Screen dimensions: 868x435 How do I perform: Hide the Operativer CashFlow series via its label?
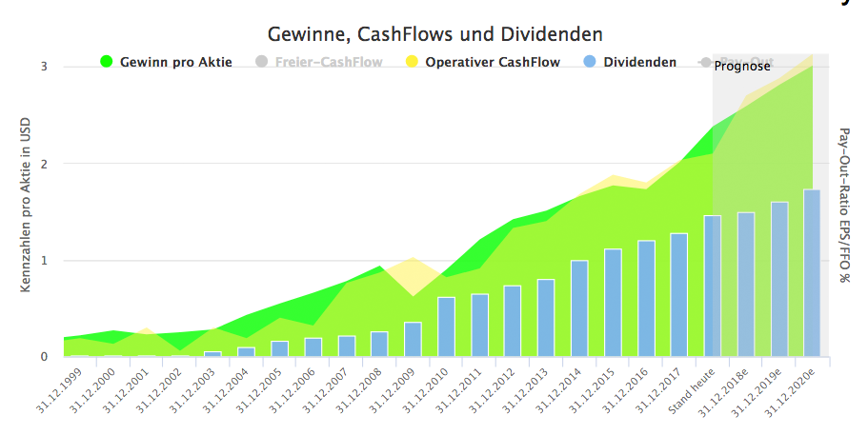(493, 63)
